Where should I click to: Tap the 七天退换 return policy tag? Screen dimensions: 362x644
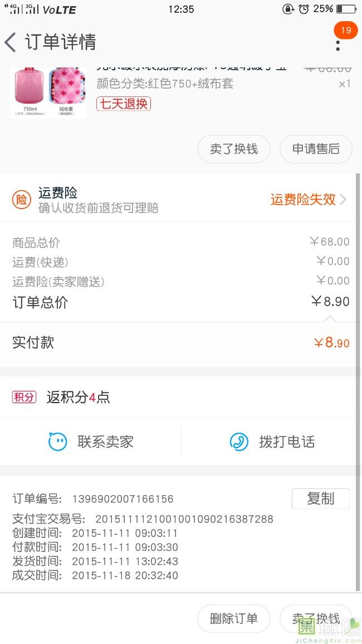(x=123, y=104)
